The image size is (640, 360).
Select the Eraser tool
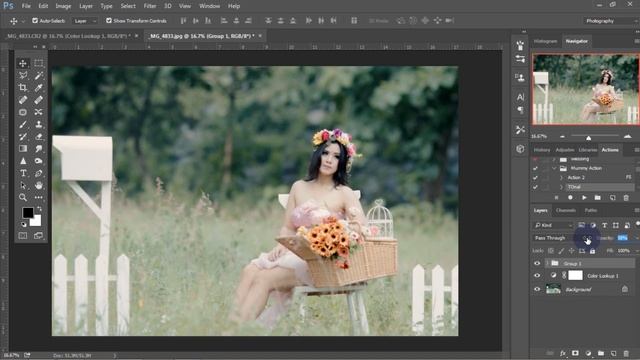tap(38, 137)
